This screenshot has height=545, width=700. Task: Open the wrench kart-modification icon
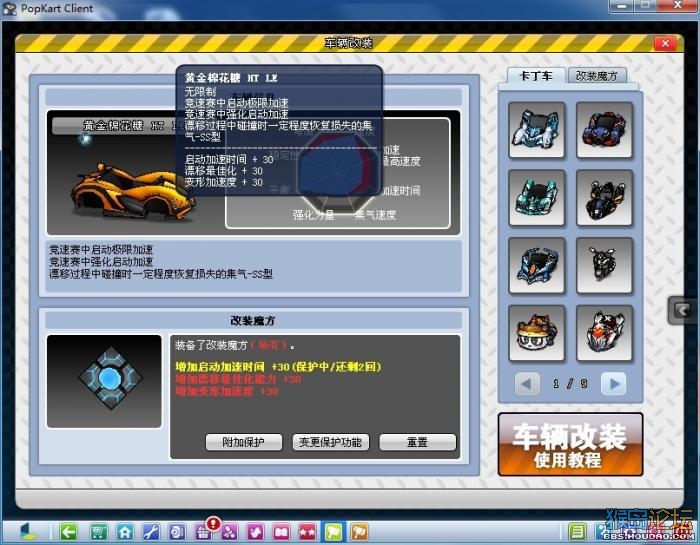(151, 532)
